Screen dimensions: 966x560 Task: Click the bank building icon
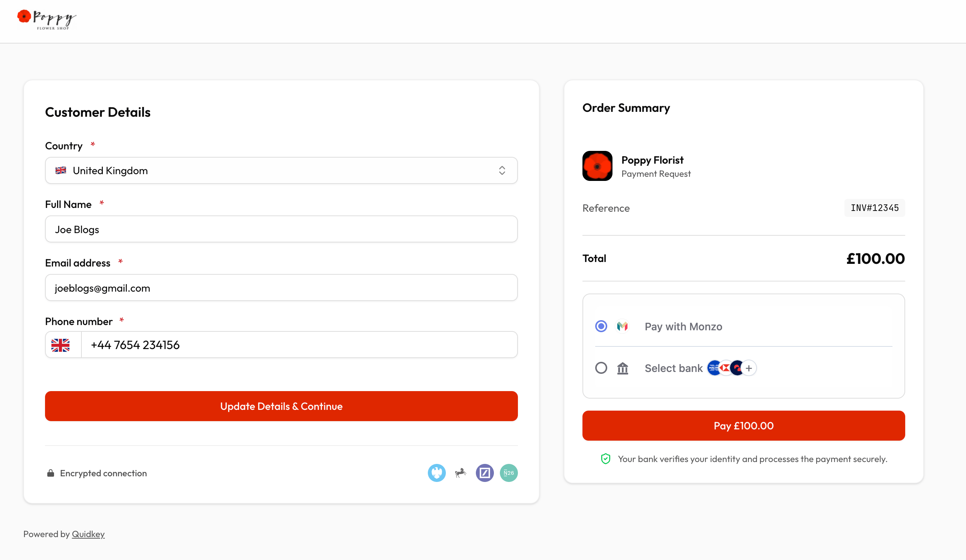(623, 368)
